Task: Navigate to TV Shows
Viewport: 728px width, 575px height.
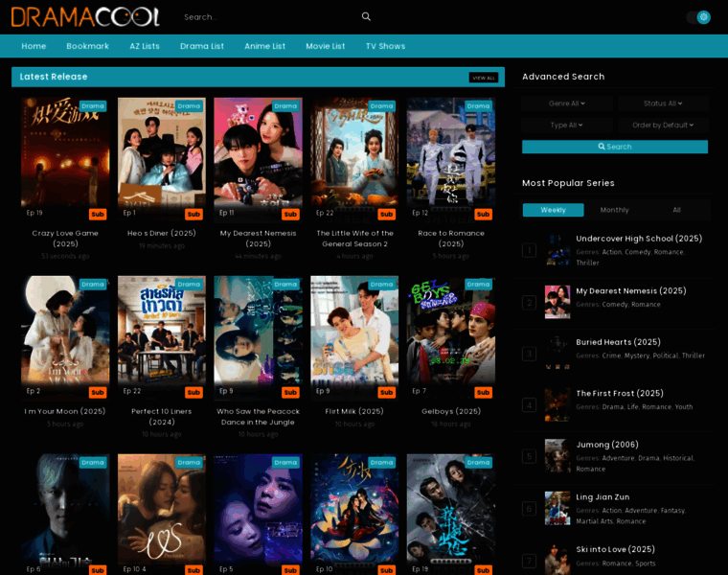Action: click(x=385, y=46)
